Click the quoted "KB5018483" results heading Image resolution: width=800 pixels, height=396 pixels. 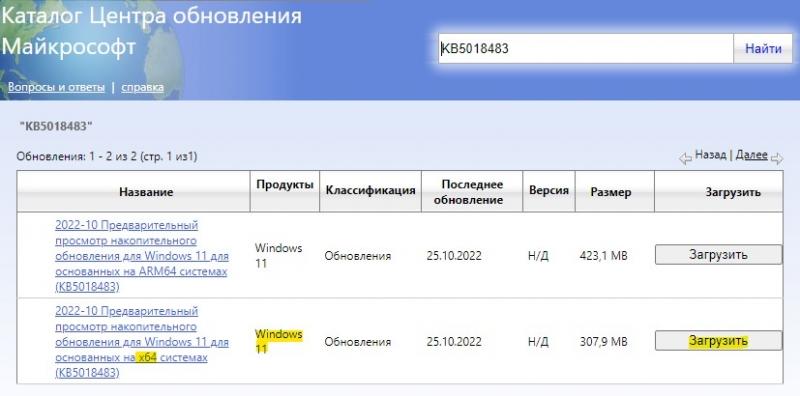(x=56, y=126)
